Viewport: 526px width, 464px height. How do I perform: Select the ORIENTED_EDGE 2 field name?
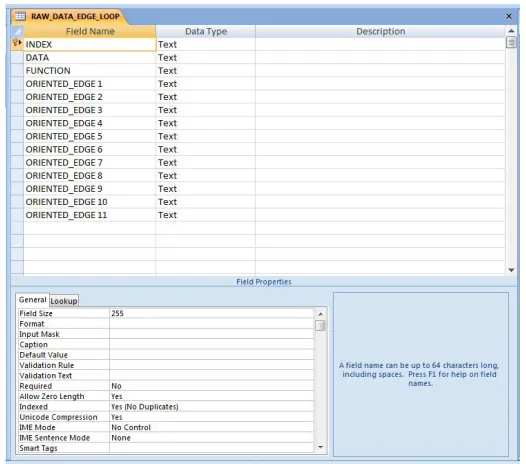90,97
